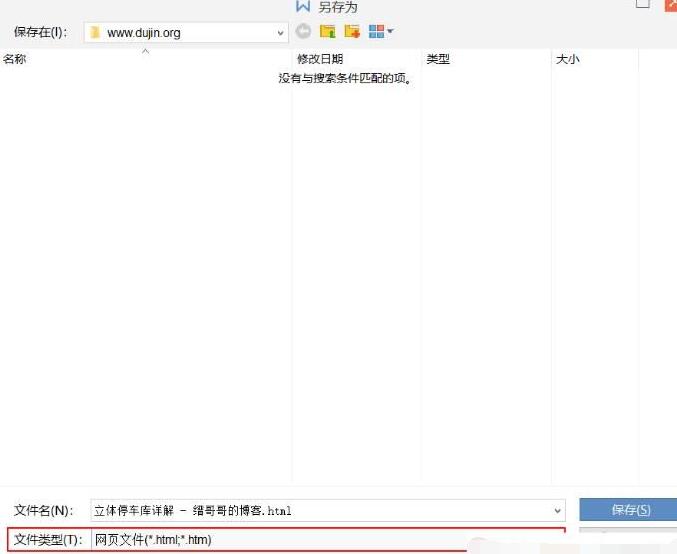Click the 文件类型(T) label
Screen dimensions: 677x554
point(48,539)
